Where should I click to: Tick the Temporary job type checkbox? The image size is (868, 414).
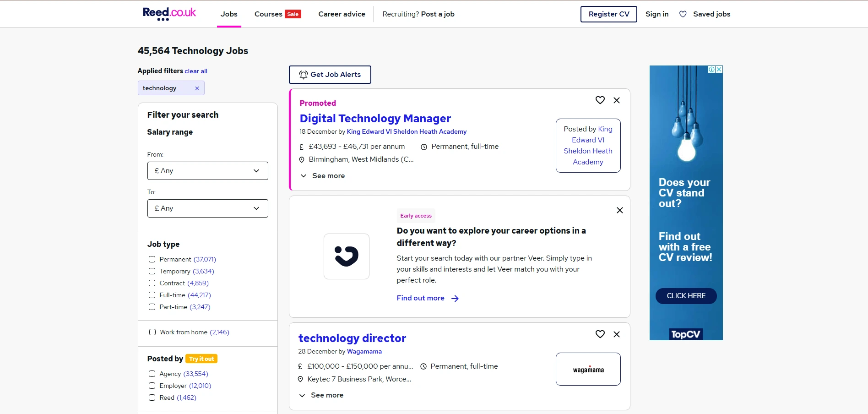pos(152,271)
